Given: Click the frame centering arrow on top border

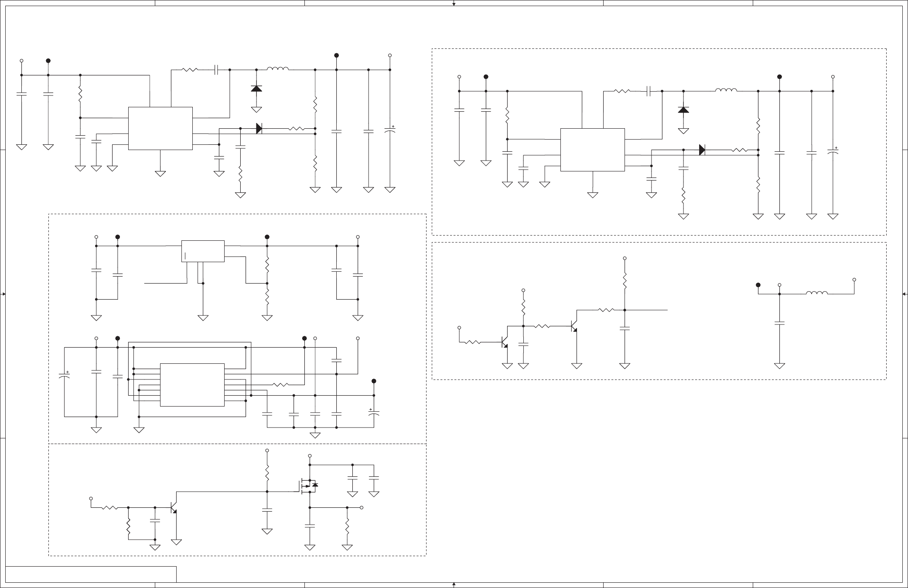Looking at the screenshot, I should (454, 3).
